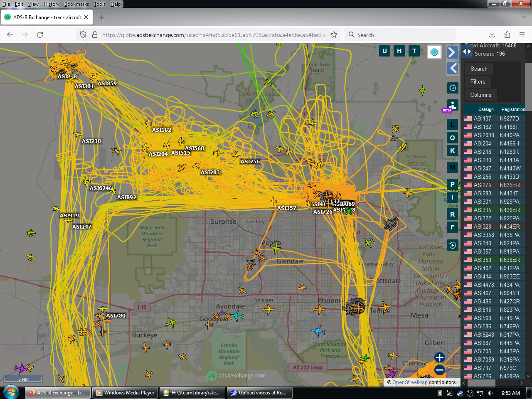Click the replay history icon on the map
Screen dimensions: 532x399
pyautogui.click(x=453, y=245)
